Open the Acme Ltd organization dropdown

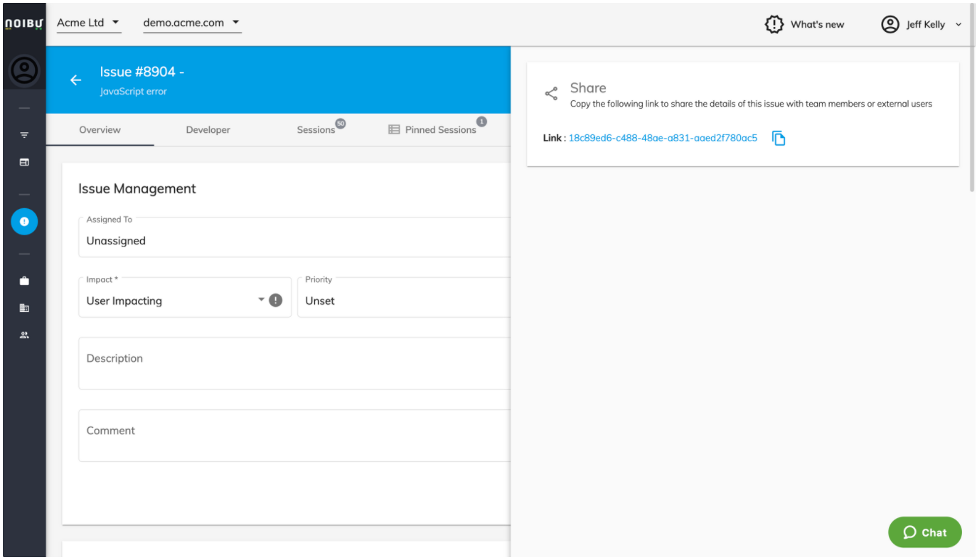tap(89, 23)
